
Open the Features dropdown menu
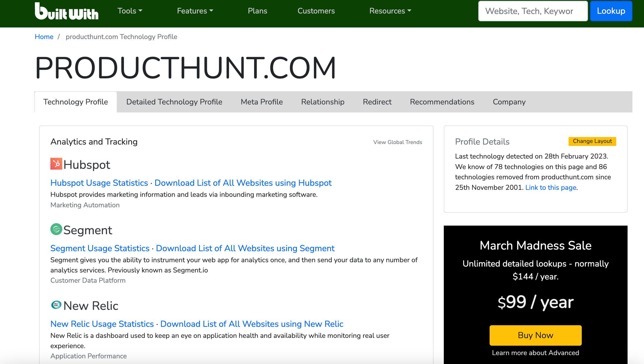195,11
